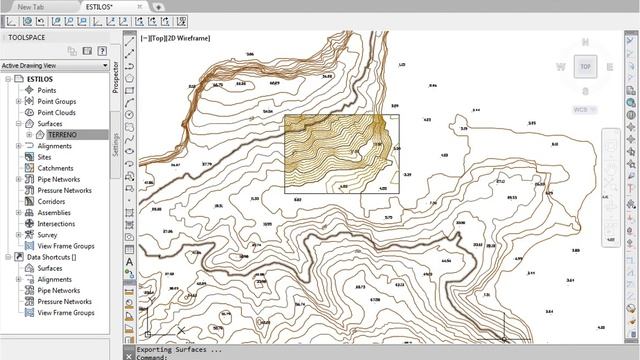Select the Circle draw tool
The width and height of the screenshot is (640, 360).
pyautogui.click(x=129, y=115)
